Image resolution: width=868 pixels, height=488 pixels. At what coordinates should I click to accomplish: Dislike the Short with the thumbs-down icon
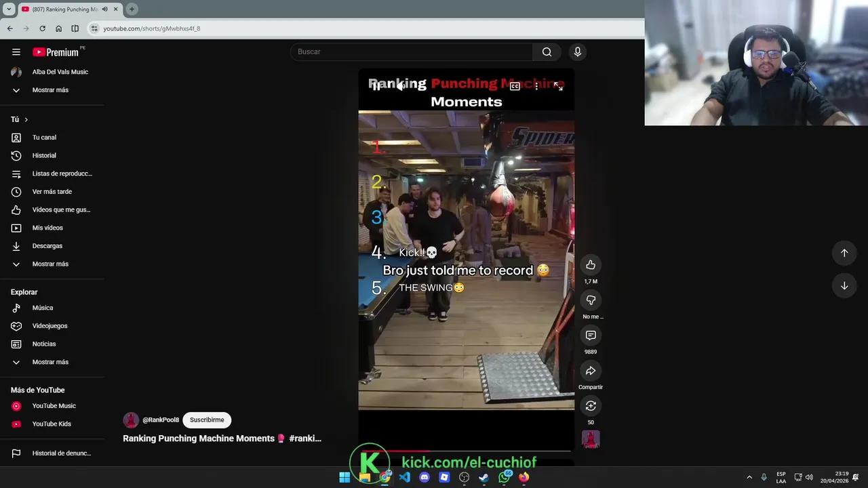[591, 300]
